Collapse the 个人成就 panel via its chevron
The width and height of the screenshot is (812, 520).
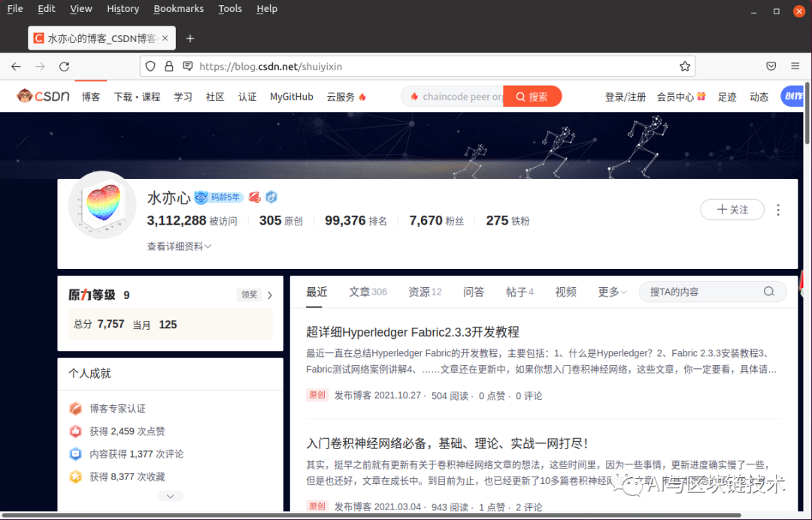pyautogui.click(x=171, y=495)
